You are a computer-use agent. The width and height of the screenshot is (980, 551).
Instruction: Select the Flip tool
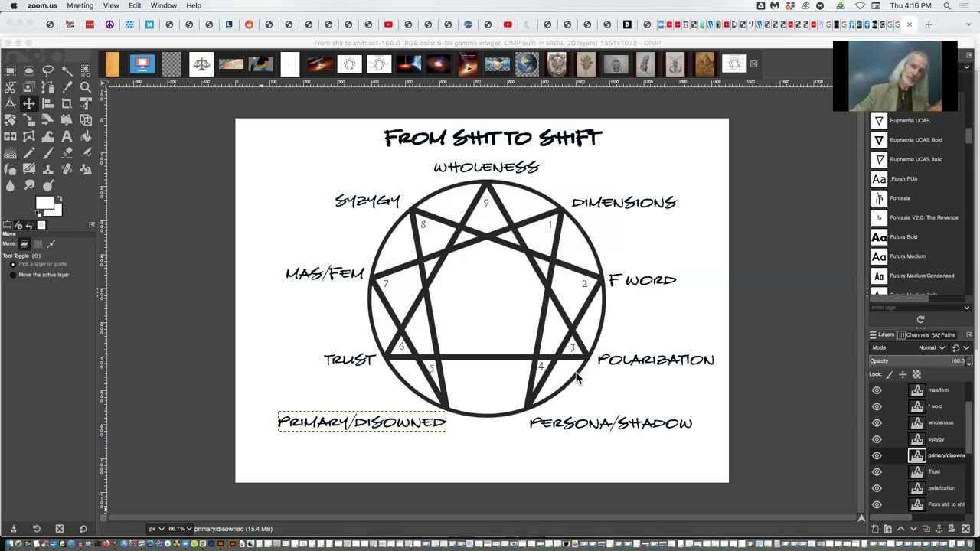10,135
